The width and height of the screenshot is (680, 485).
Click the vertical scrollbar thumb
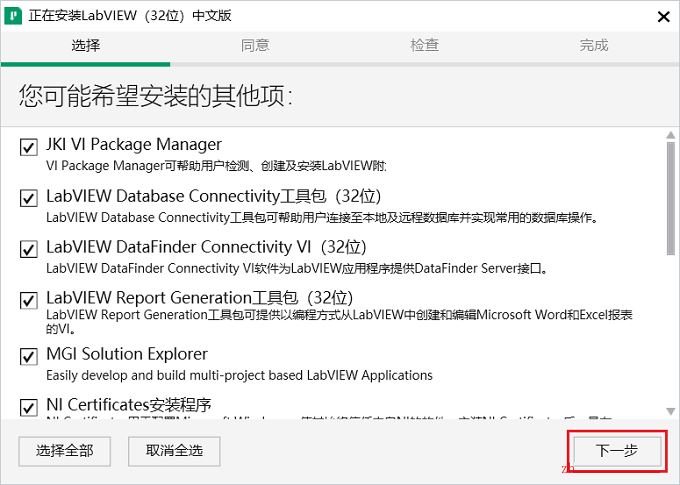pyautogui.click(x=671, y=200)
